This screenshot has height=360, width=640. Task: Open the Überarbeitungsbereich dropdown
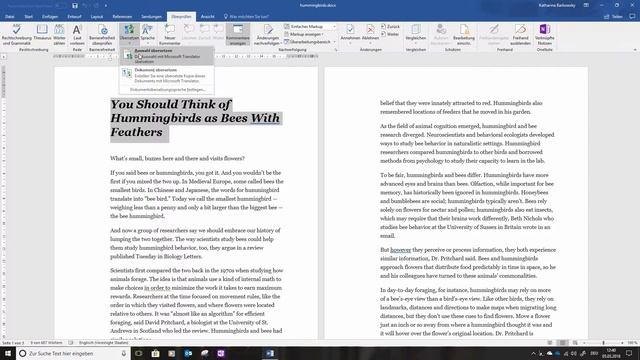(310, 42)
